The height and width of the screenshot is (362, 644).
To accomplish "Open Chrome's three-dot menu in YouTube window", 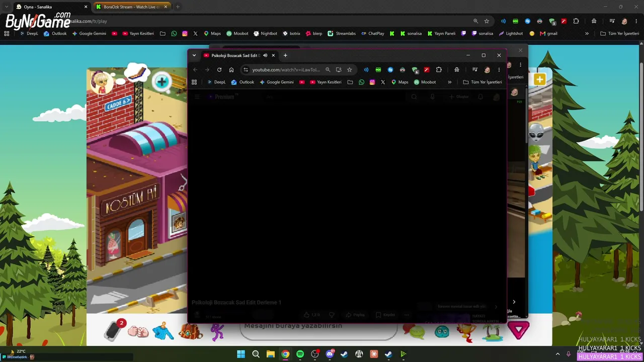I will point(499,70).
